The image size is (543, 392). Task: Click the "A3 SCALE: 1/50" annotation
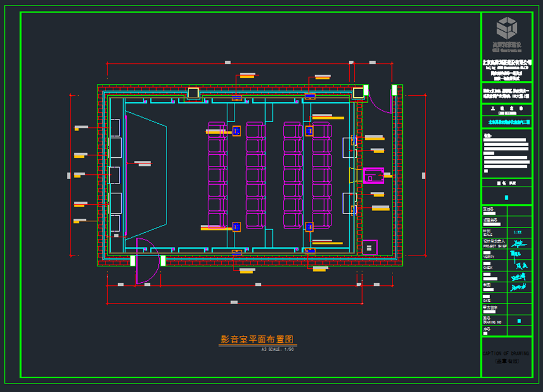[278, 349]
